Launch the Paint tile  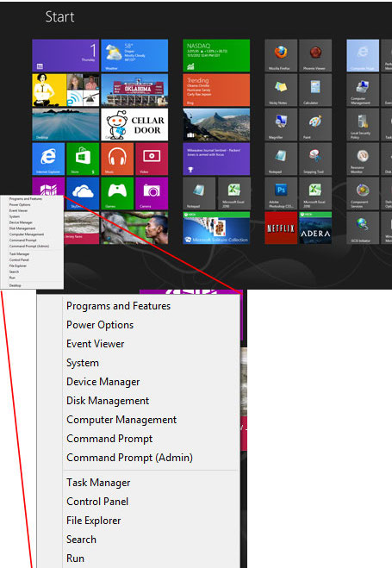315,124
